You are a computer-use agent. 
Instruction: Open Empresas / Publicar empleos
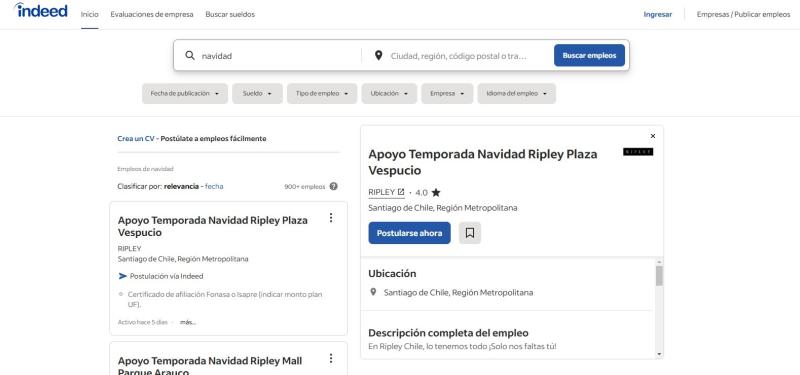[x=743, y=14]
